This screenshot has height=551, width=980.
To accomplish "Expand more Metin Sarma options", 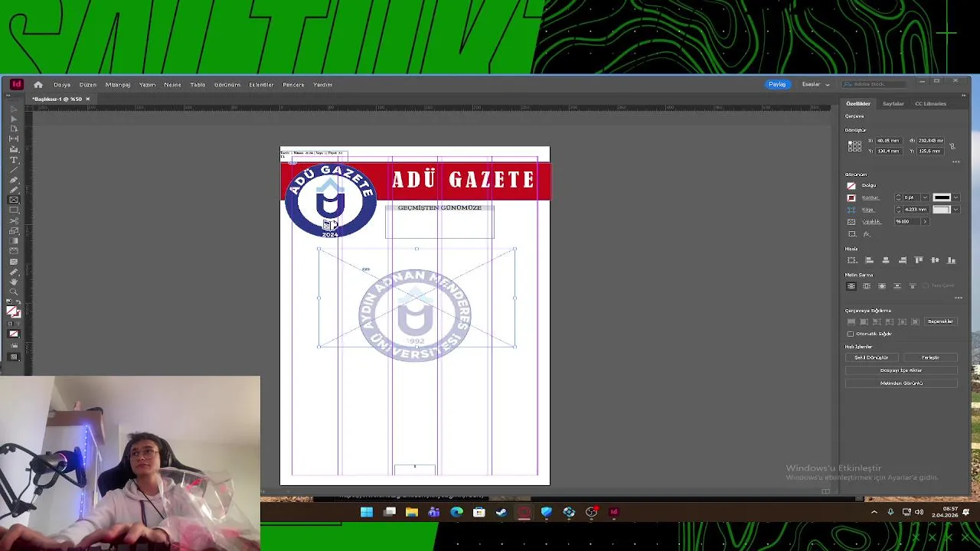I will (x=958, y=298).
